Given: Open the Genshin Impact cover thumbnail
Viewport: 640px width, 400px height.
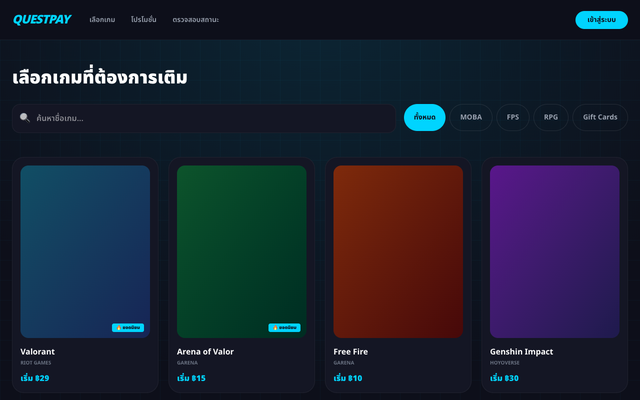Looking at the screenshot, I should pyautogui.click(x=555, y=251).
